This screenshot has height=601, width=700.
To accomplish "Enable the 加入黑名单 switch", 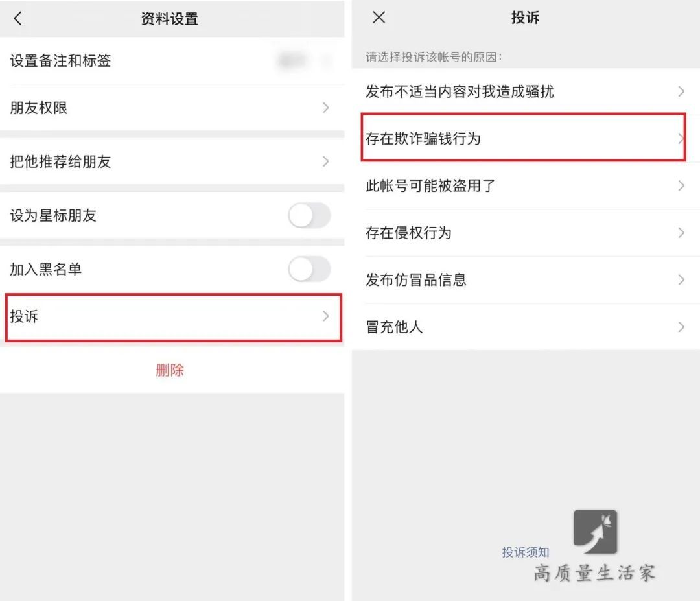I will pos(309,269).
